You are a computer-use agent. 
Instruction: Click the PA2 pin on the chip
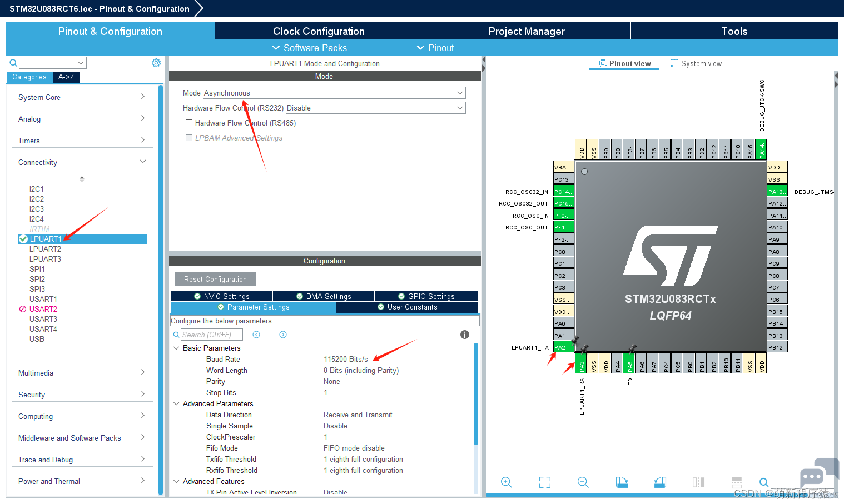tap(563, 348)
